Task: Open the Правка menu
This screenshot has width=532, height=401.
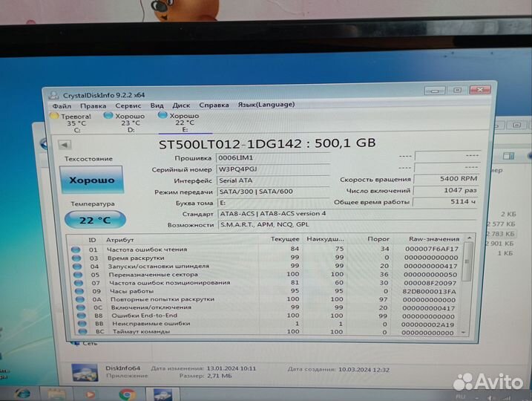Action: pos(93,106)
